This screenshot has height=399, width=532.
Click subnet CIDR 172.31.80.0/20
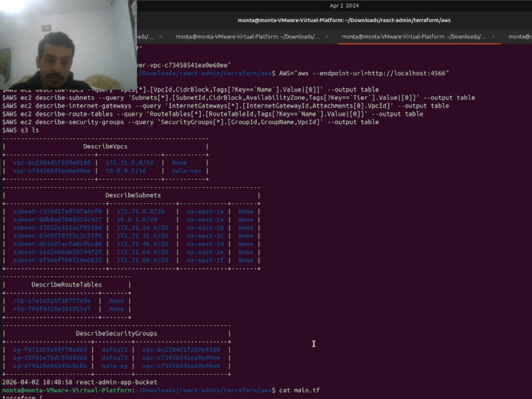(143, 261)
